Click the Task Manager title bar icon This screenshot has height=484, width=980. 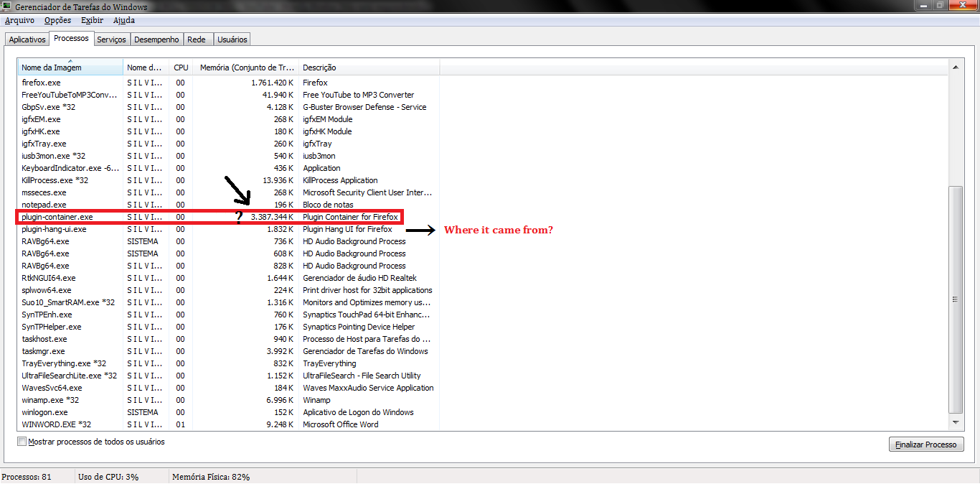pyautogui.click(x=7, y=6)
